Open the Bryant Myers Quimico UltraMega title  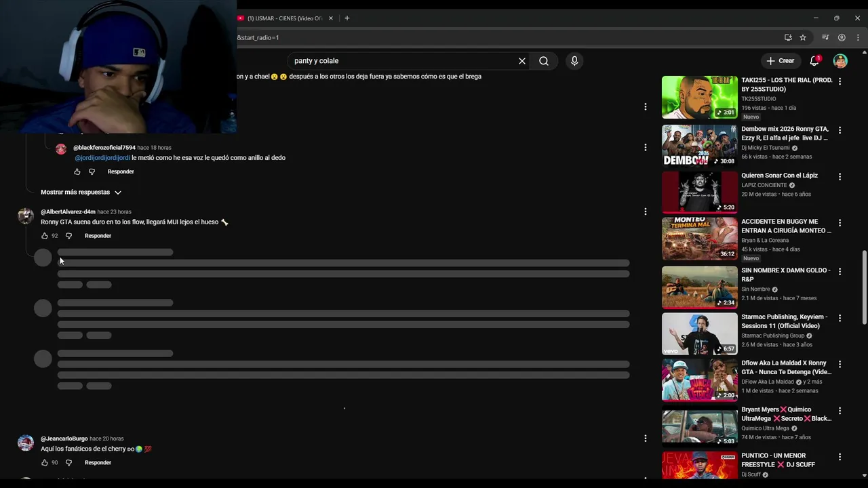point(787,414)
